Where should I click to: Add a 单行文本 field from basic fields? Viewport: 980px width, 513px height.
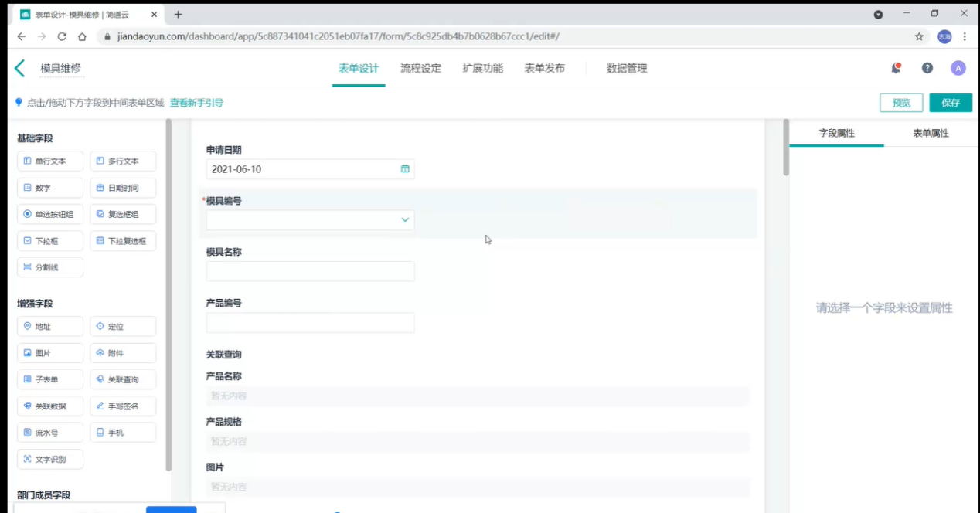coord(49,161)
